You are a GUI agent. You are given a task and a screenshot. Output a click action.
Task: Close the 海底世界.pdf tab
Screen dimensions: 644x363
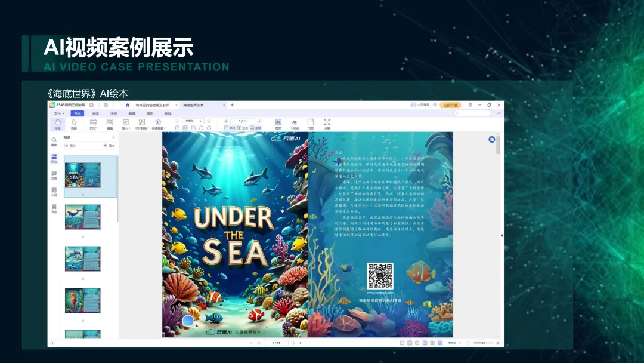[x=224, y=105]
